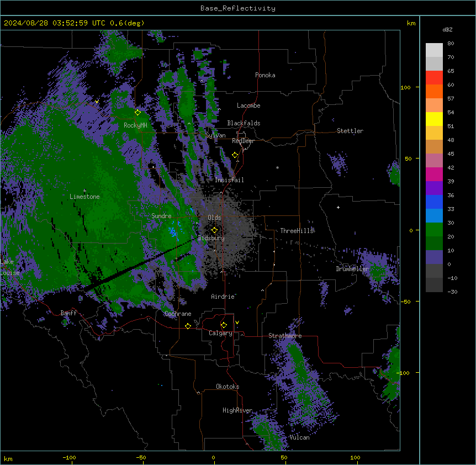Click the Lake Louise label
This screenshot has width=476, height=465.
[10, 267]
